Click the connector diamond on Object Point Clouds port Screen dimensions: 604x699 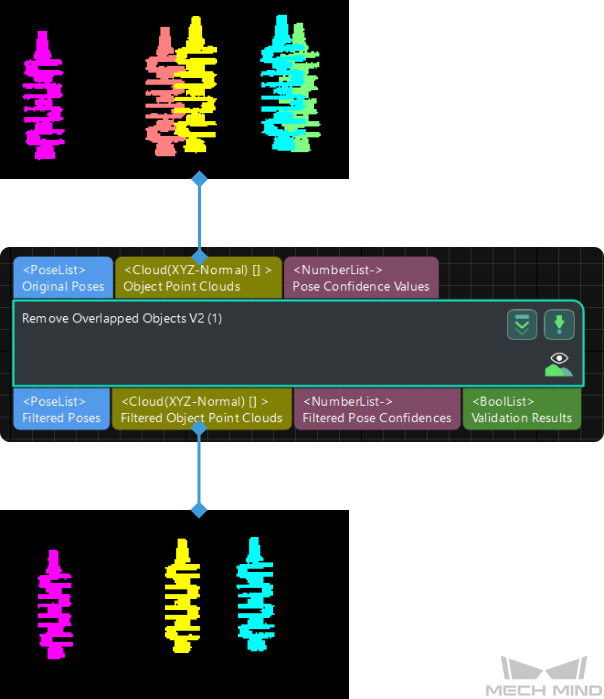199,257
